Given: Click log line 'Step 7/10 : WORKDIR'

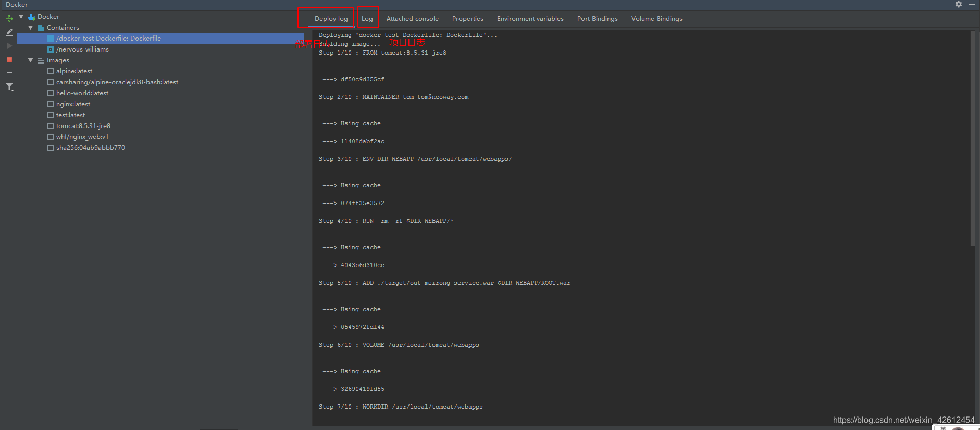Looking at the screenshot, I should (x=401, y=407).
